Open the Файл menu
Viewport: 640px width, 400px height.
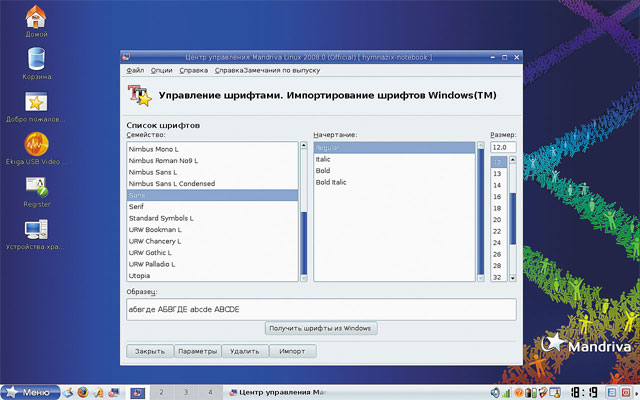click(x=135, y=70)
